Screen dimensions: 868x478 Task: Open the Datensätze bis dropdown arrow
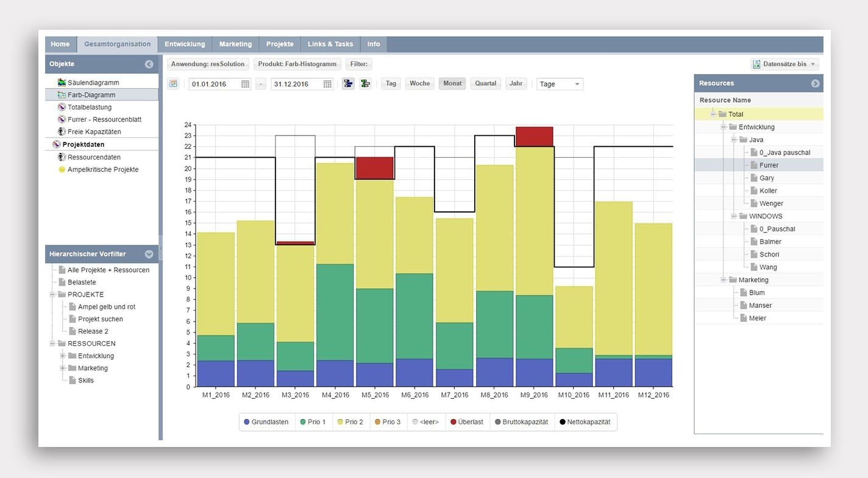[813, 64]
